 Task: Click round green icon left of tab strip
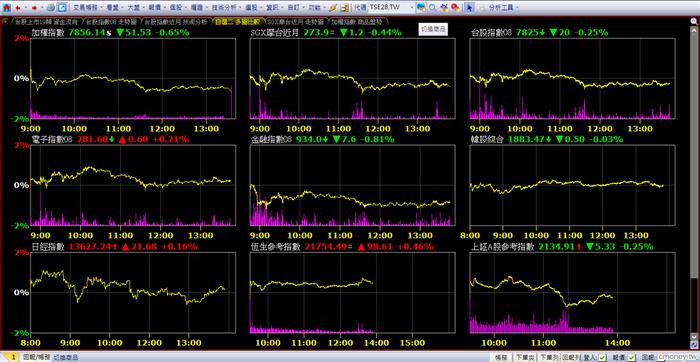click(x=5, y=21)
